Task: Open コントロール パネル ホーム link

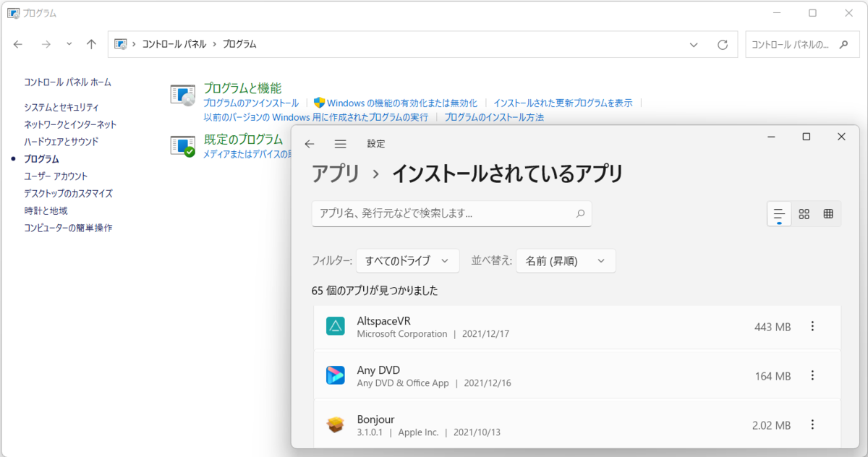Action: pyautogui.click(x=67, y=82)
